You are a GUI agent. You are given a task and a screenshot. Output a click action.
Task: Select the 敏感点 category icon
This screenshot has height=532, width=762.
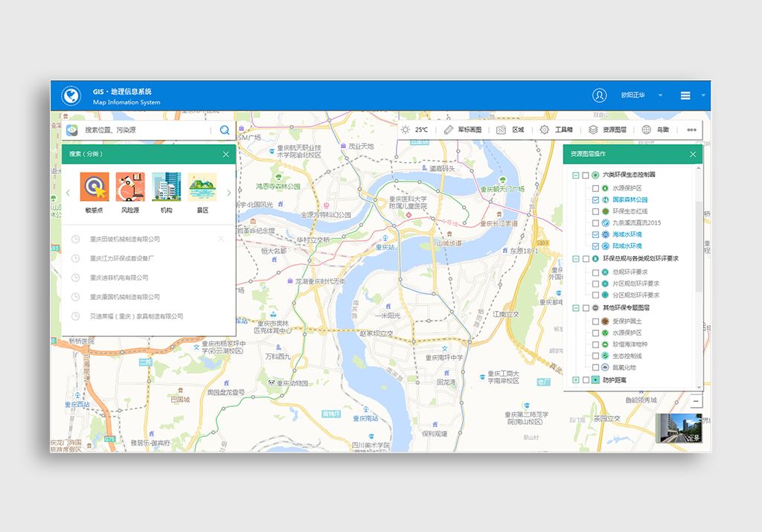coord(95,188)
